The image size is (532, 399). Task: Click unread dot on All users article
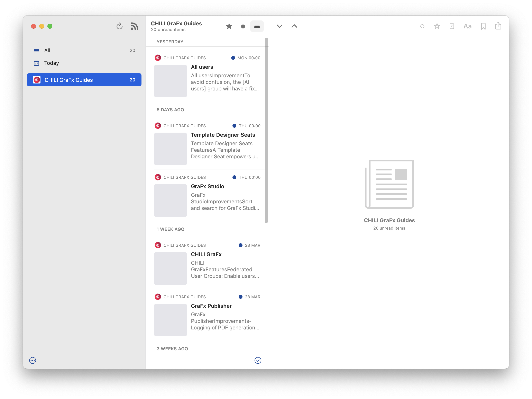pos(233,58)
